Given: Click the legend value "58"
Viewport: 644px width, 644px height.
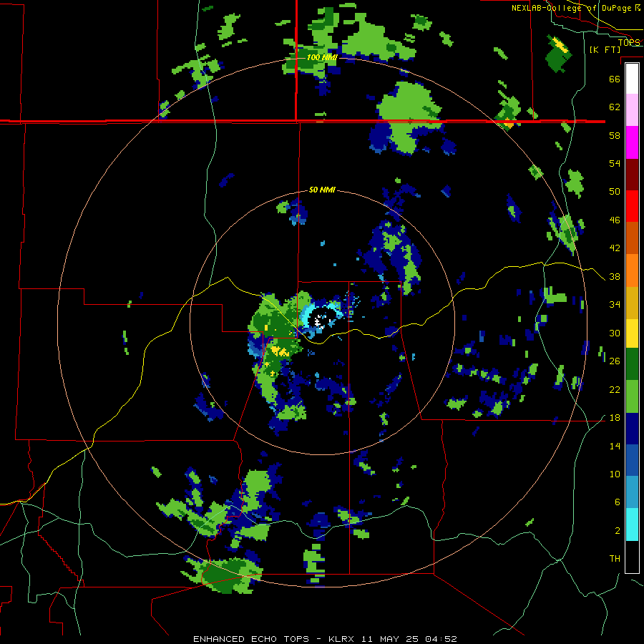Looking at the screenshot, I should 615,135.
